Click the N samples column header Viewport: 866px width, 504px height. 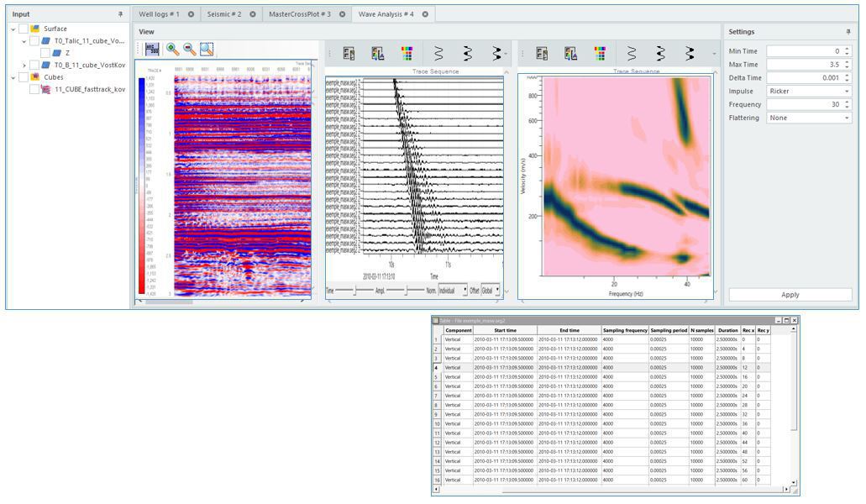point(702,330)
